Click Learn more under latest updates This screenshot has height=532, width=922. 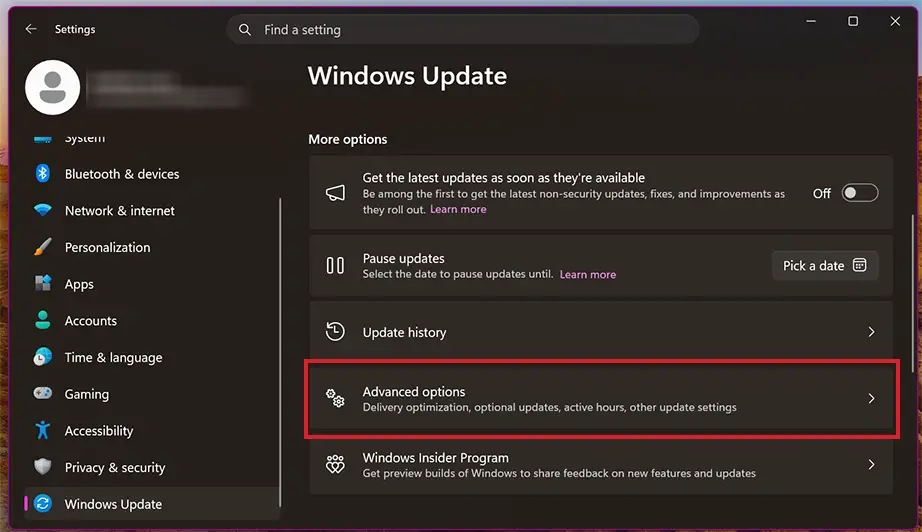coord(458,209)
